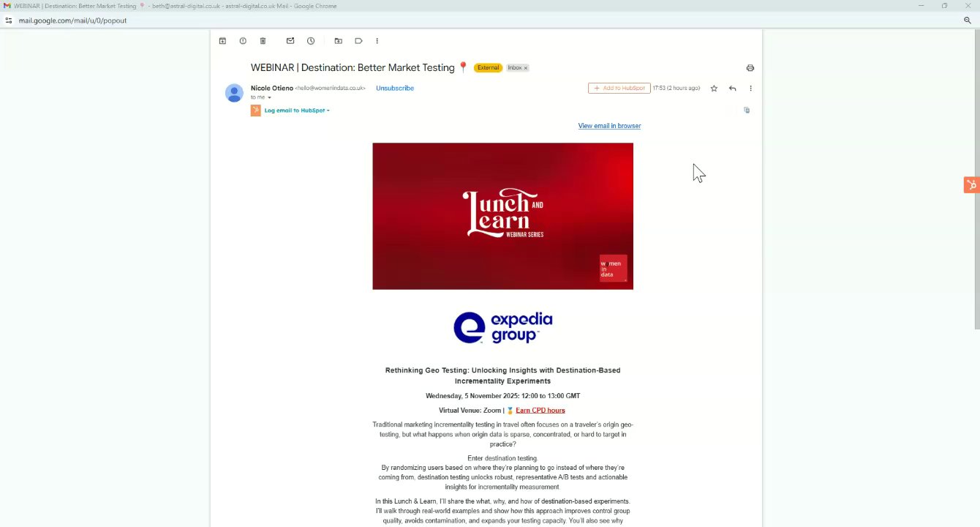Click the browser address bar URL
Image resolution: width=980 pixels, height=527 pixels.
click(72, 20)
